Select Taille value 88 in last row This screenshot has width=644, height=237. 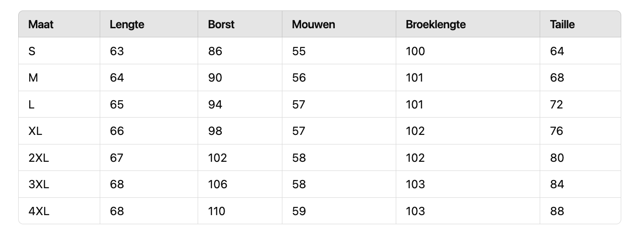pos(557,211)
